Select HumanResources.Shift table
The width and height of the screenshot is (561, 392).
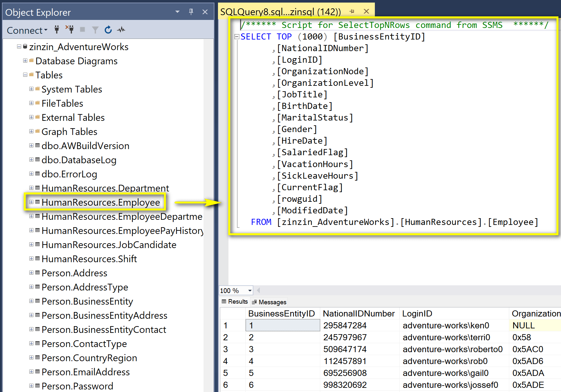coord(89,259)
